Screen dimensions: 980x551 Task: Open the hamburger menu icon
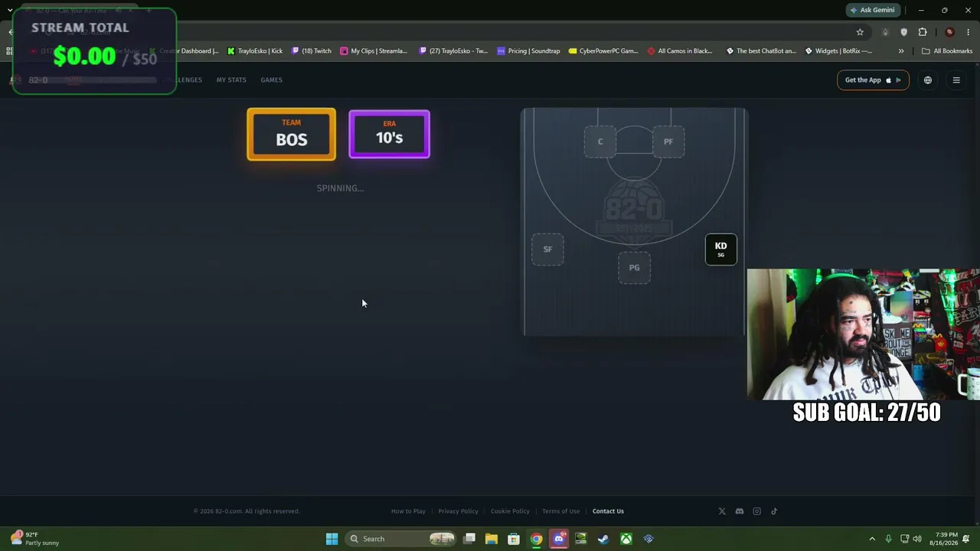click(956, 80)
